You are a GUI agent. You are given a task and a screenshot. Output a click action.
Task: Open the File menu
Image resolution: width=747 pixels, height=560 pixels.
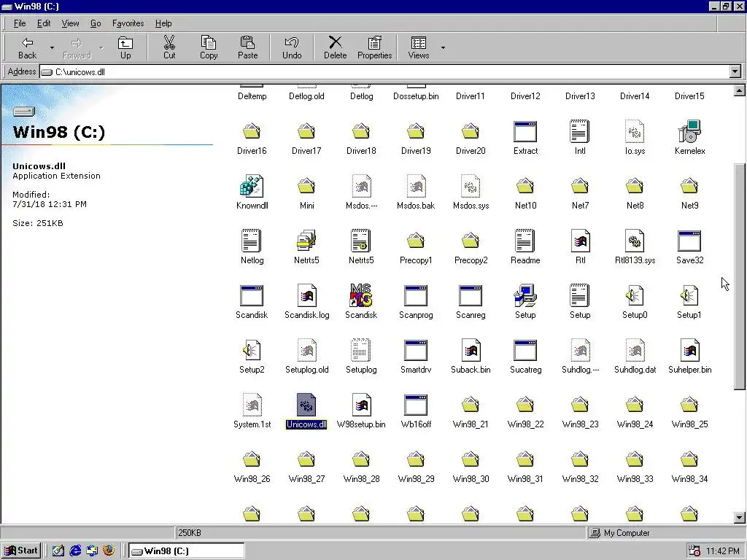pos(20,23)
